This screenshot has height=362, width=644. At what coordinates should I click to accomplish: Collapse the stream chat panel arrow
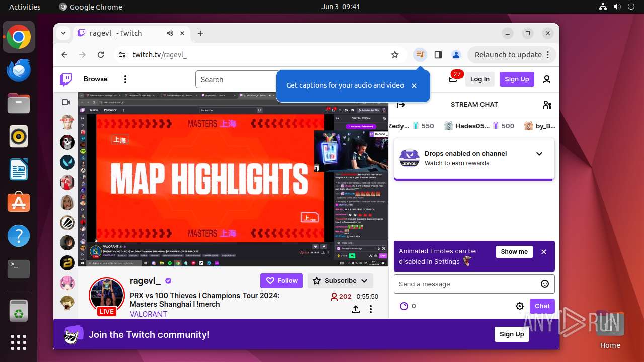pyautogui.click(x=401, y=105)
